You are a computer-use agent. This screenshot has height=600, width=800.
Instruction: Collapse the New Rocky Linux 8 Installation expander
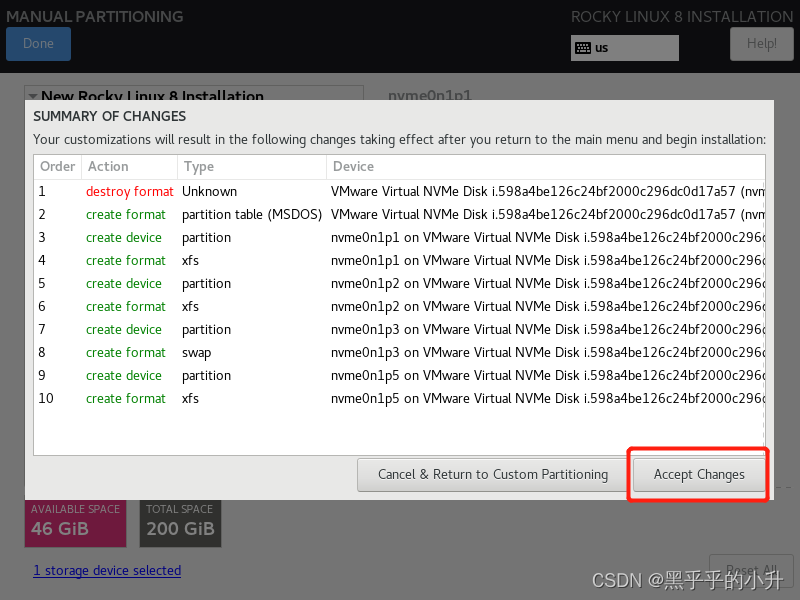pos(33,95)
